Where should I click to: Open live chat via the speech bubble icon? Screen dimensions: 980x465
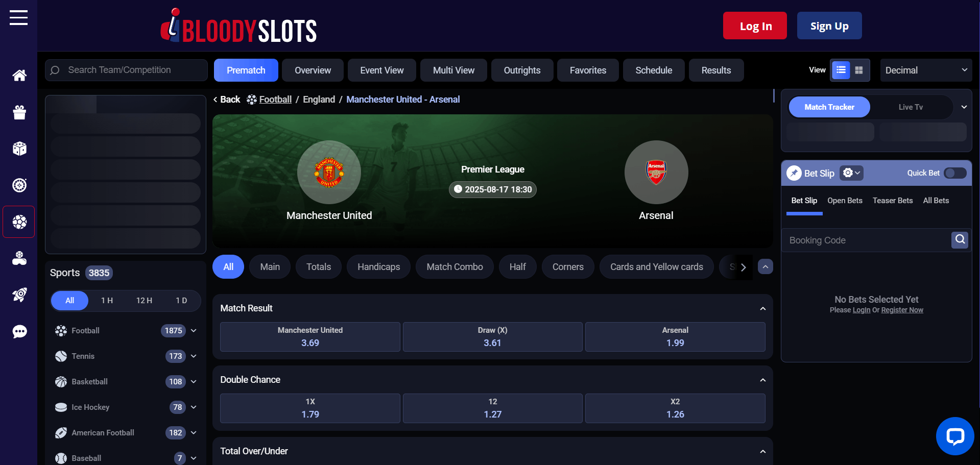(x=19, y=331)
